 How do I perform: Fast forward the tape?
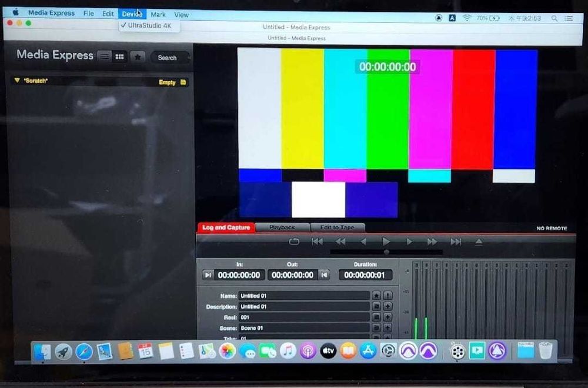[432, 242]
